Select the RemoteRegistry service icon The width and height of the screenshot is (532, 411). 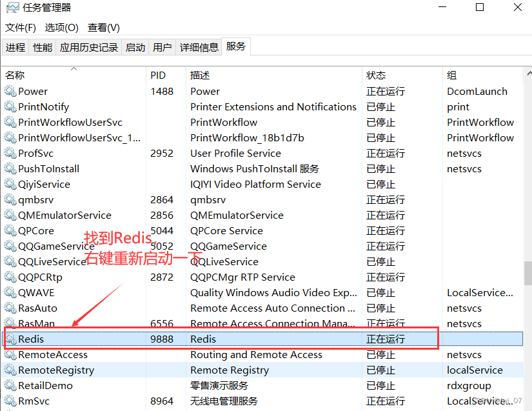pyautogui.click(x=10, y=370)
